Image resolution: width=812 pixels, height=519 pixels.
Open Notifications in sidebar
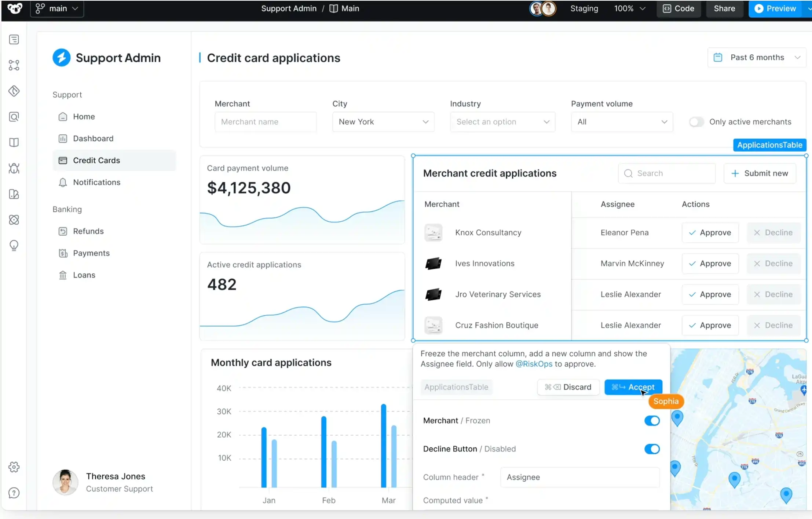click(x=114, y=182)
